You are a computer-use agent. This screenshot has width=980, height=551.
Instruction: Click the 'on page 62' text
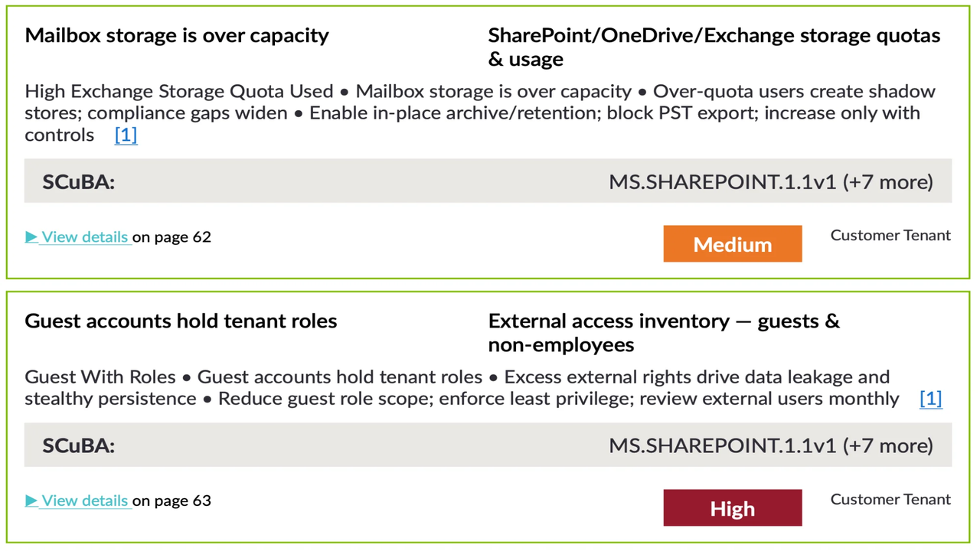click(x=172, y=237)
